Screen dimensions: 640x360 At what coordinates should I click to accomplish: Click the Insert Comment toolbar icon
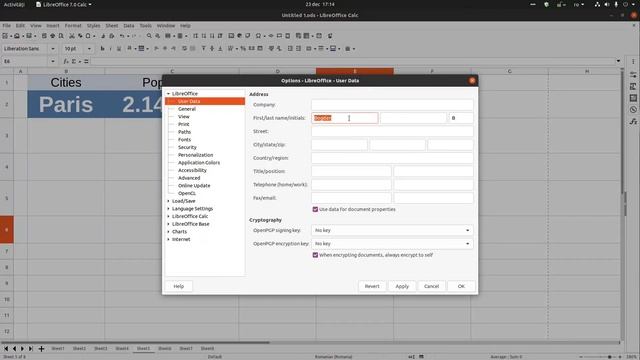click(279, 36)
